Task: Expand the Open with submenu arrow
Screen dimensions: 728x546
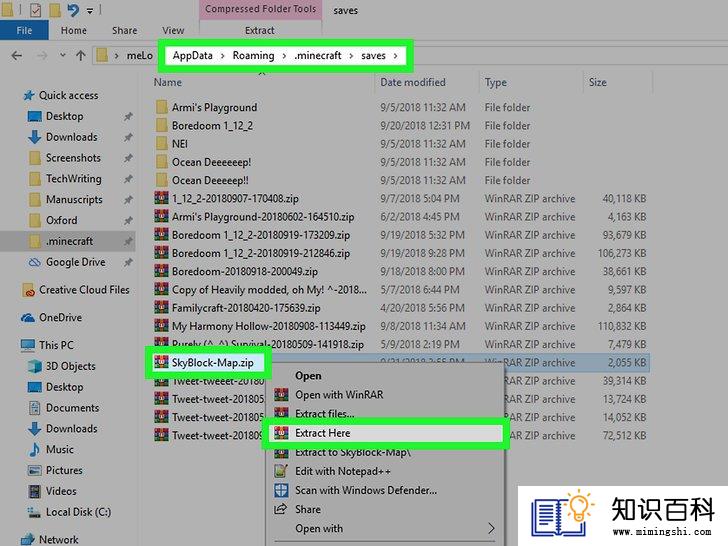Action: pyautogui.click(x=491, y=528)
